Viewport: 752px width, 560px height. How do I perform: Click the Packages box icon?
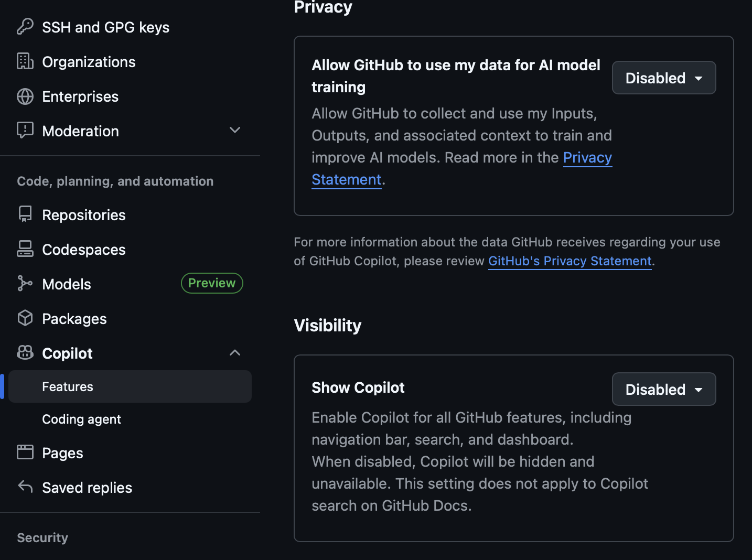[x=25, y=318]
